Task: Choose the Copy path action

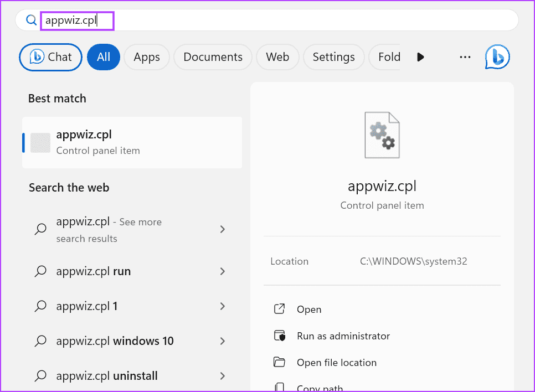Action: pyautogui.click(x=320, y=388)
